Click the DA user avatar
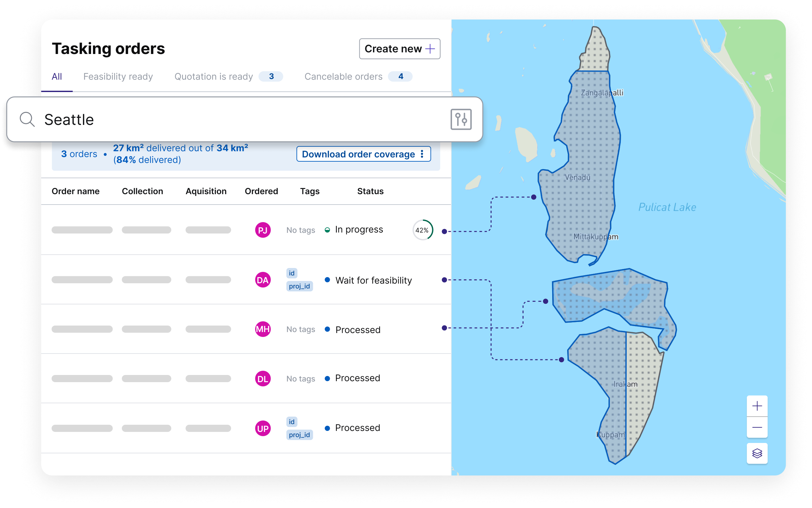Image resolution: width=812 pixels, height=508 pixels. [x=262, y=280]
